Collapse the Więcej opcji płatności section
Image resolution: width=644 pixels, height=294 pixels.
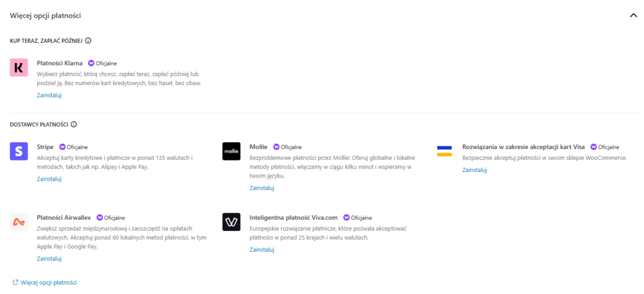pyautogui.click(x=633, y=15)
